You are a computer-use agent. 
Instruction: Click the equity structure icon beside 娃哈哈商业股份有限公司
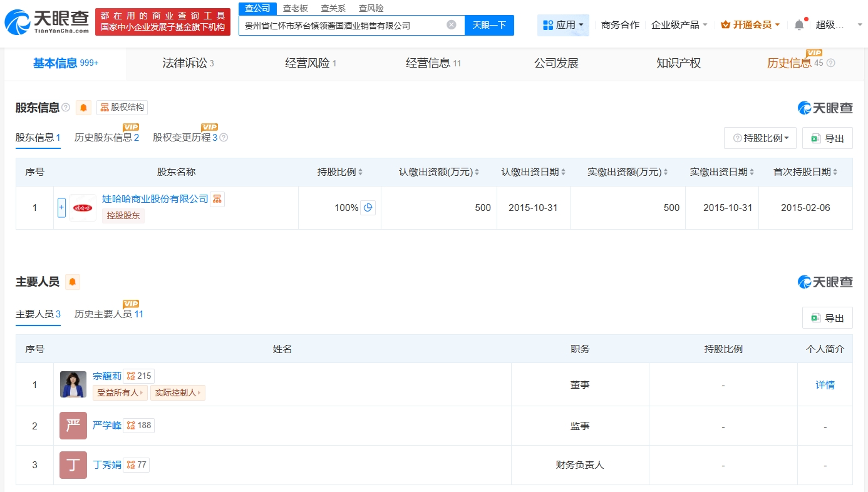(x=217, y=199)
